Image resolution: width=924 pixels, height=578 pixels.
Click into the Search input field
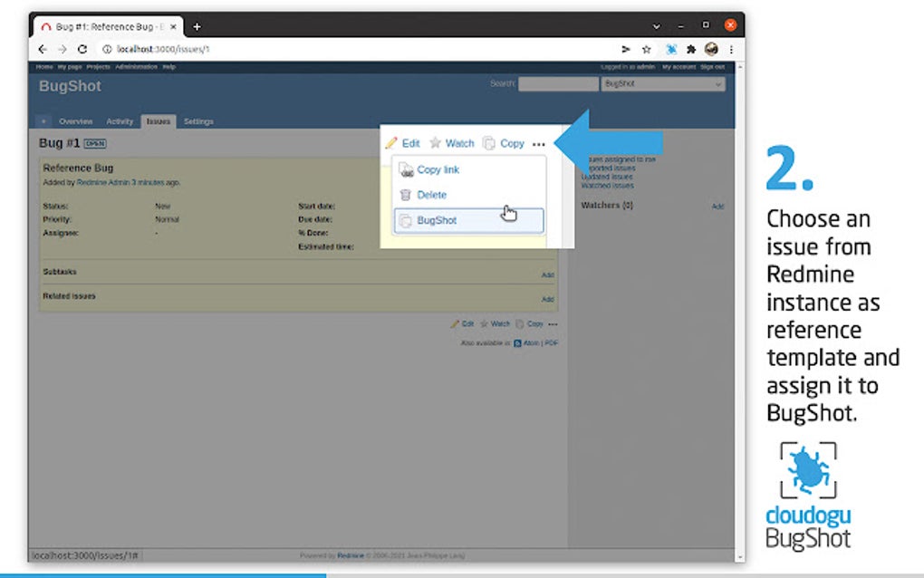558,83
